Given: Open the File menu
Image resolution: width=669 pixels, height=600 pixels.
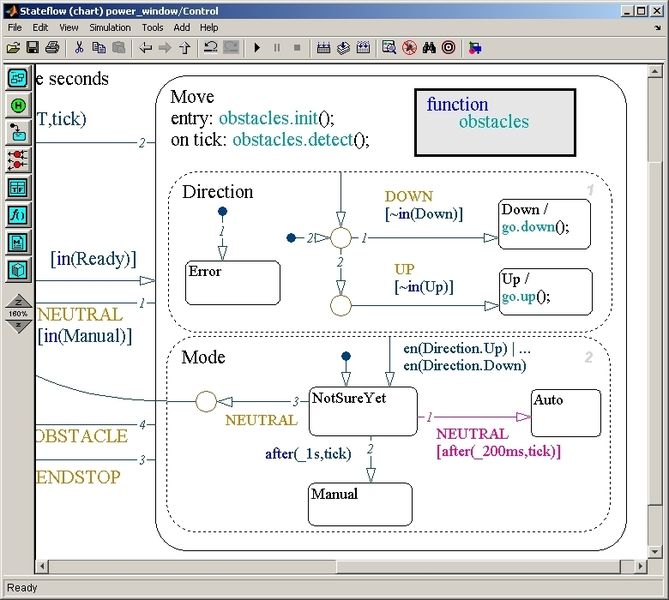Looking at the screenshot, I should click(15, 27).
